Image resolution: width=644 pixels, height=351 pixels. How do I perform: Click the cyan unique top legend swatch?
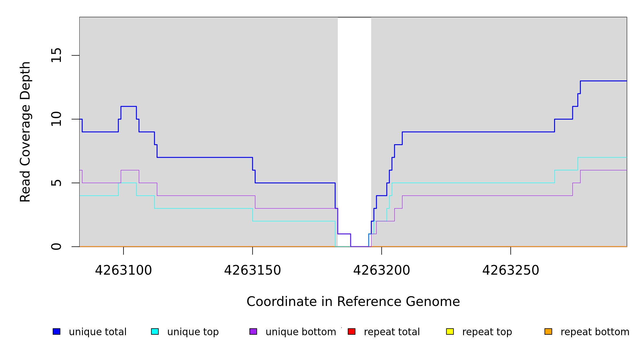(155, 331)
